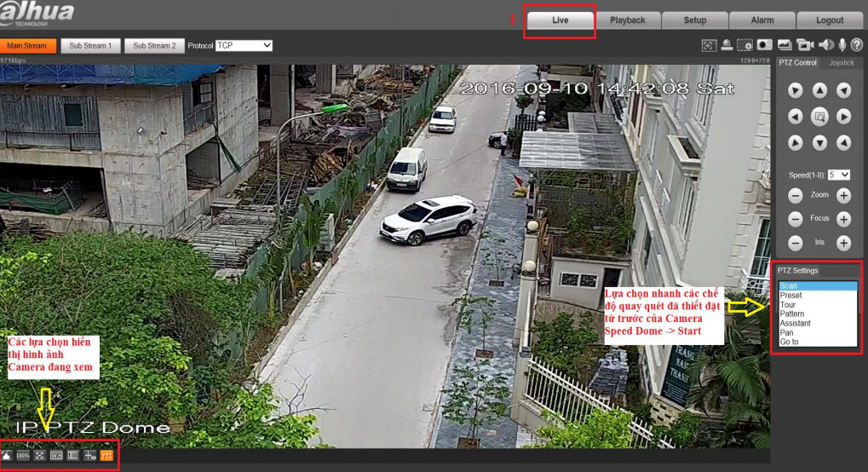This screenshot has height=472, width=868.
Task: Select Tour in PTZ Settings list
Action: tap(818, 305)
